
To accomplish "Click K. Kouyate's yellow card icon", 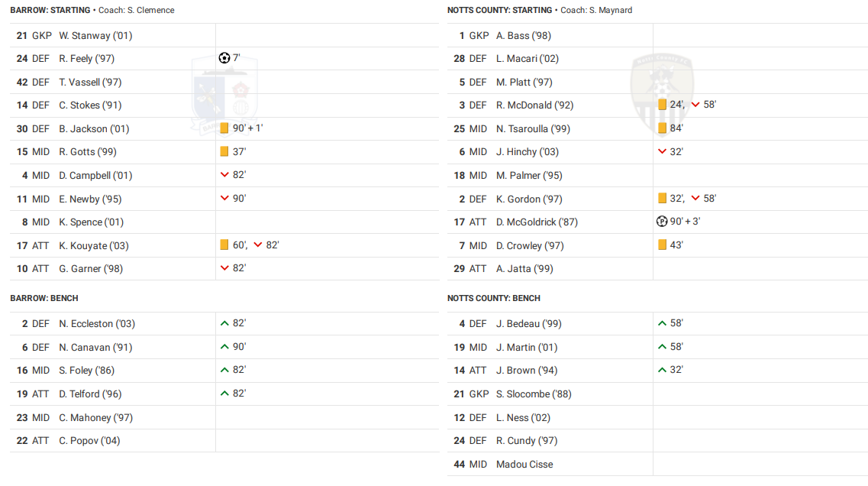I will [224, 245].
